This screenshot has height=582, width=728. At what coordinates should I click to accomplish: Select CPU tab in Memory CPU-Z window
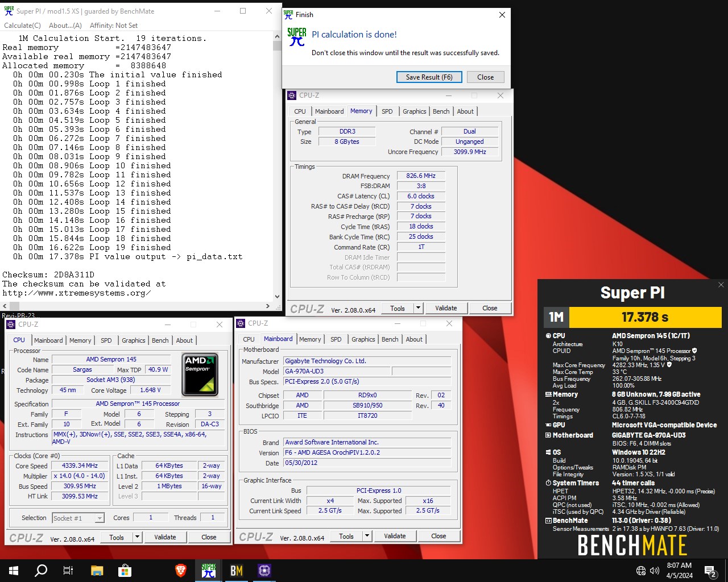300,111
